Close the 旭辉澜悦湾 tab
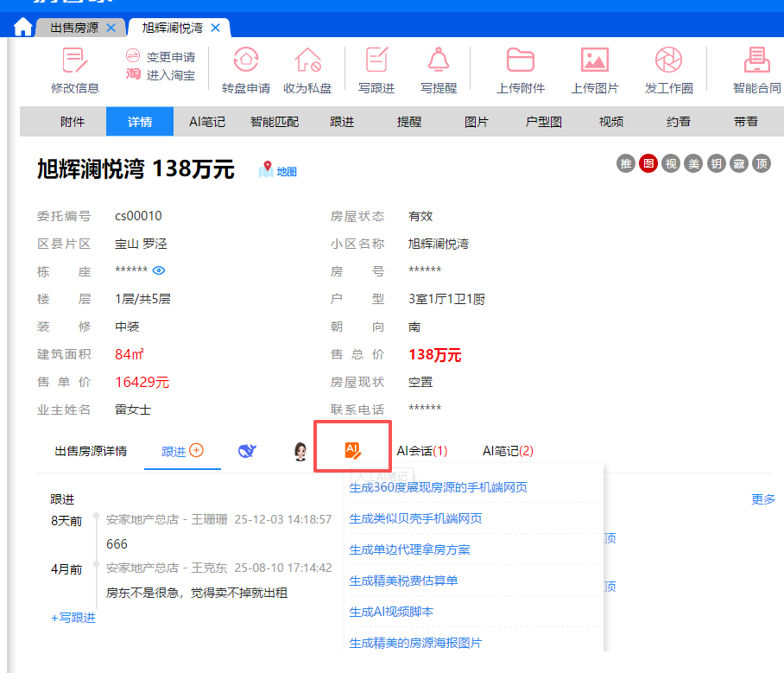This screenshot has height=673, width=784. click(x=215, y=28)
